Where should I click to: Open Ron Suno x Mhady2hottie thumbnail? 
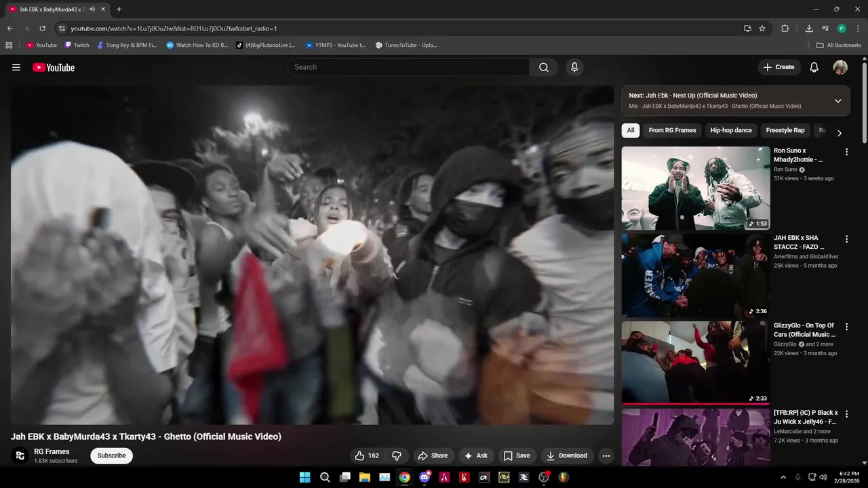[696, 188]
